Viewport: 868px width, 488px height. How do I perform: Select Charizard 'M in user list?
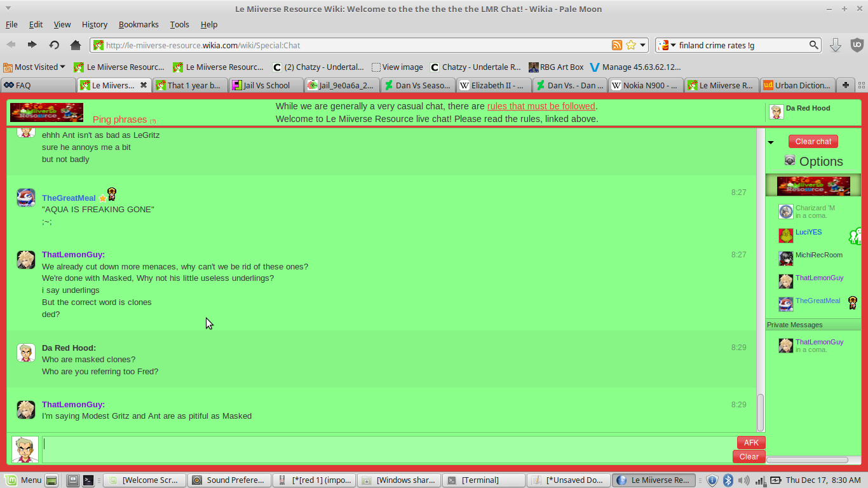813,212
